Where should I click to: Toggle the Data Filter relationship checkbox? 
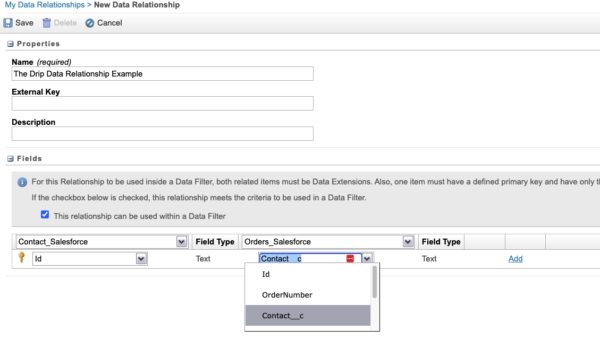[45, 214]
